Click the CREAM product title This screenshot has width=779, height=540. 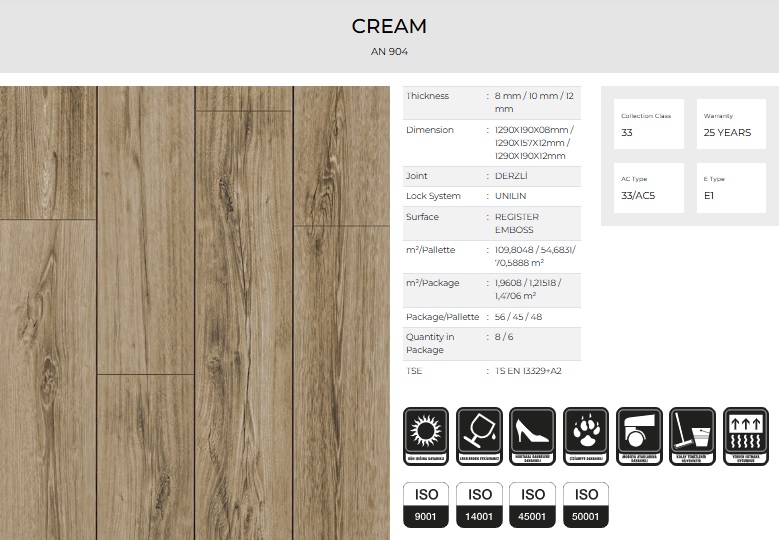point(389,26)
